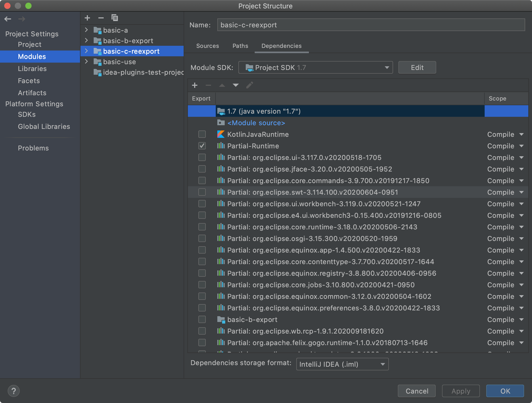This screenshot has width=532, height=403.
Task: Expand the basic-c-reexport module node
Action: pyautogui.click(x=86, y=51)
